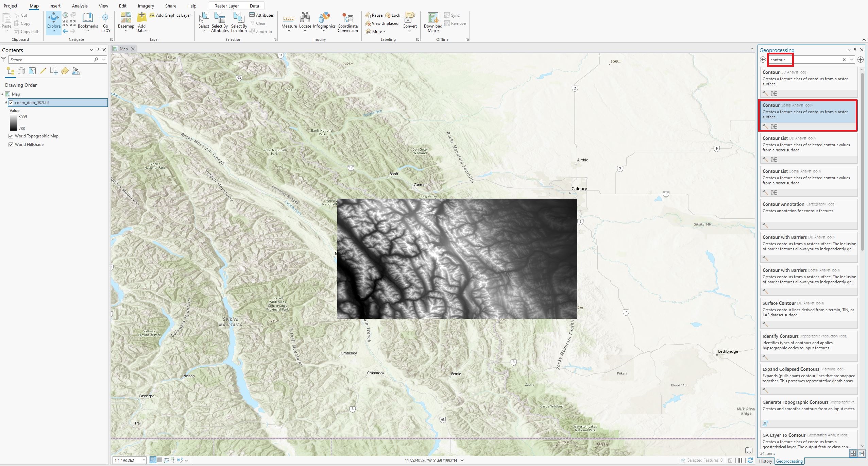Uncheck World Hillshade layer

tap(11, 145)
